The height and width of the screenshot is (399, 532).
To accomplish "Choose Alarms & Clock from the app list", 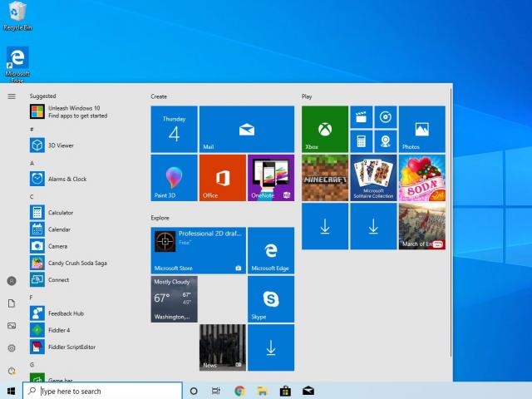I will coord(66,179).
